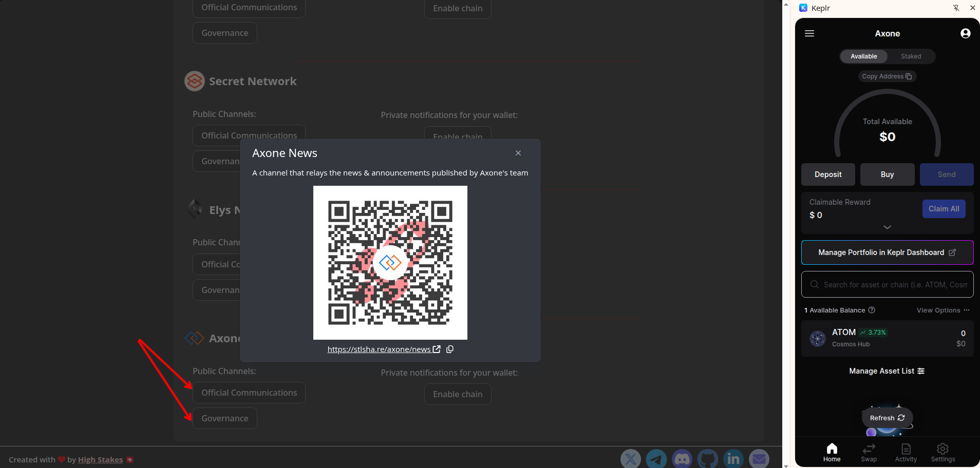Screen dimensions: 980x468
Task: Close the Axone News dialog
Action: click(518, 153)
